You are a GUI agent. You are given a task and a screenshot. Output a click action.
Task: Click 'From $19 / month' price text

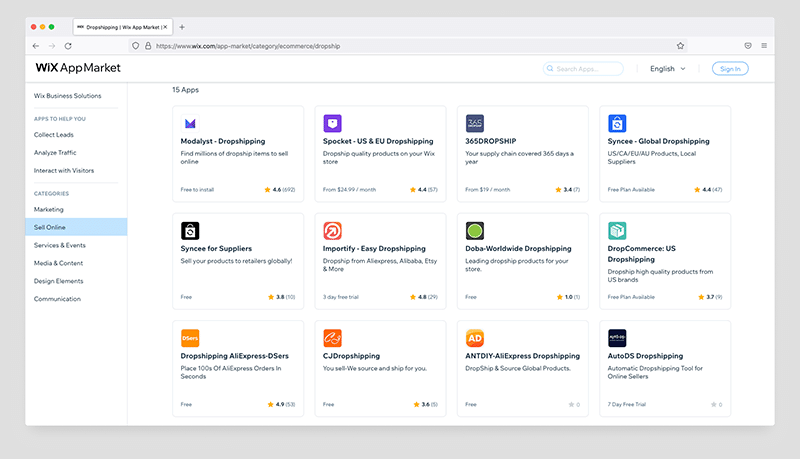click(488, 190)
